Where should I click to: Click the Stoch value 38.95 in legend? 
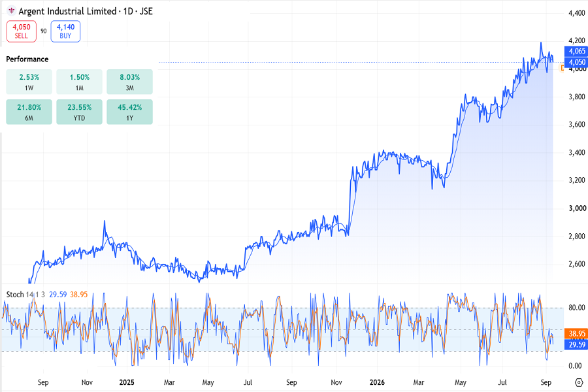pyautogui.click(x=79, y=295)
